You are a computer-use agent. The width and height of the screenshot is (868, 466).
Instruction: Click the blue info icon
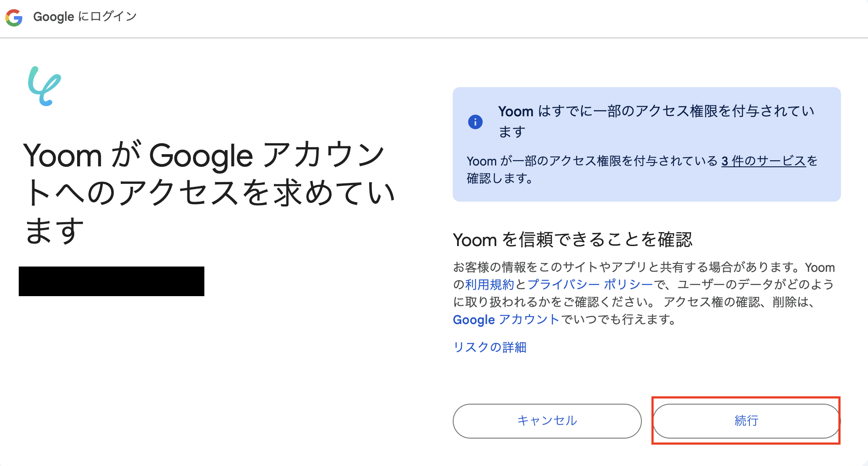click(x=475, y=122)
